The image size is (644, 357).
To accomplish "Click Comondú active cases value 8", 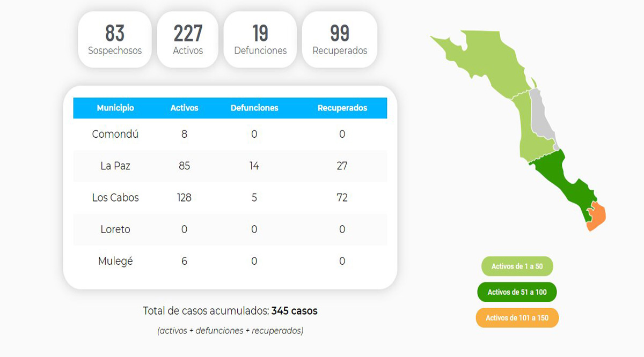I will click(184, 134).
